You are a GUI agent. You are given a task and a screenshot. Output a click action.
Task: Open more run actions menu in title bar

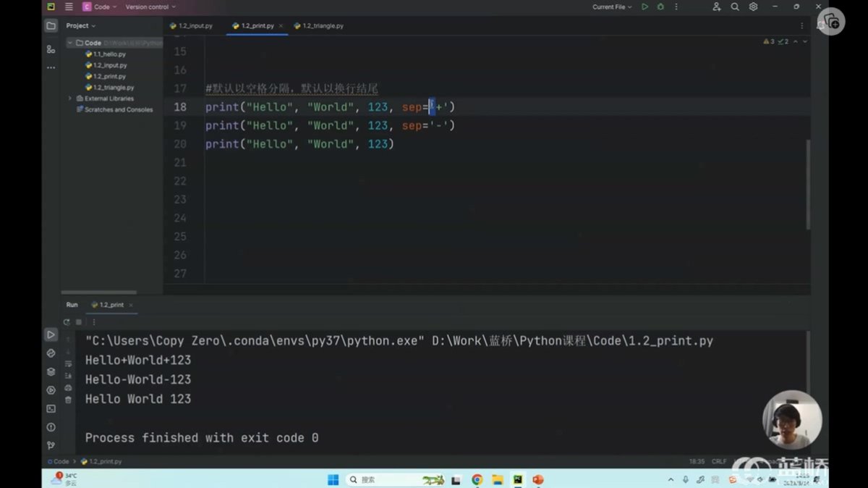[676, 7]
